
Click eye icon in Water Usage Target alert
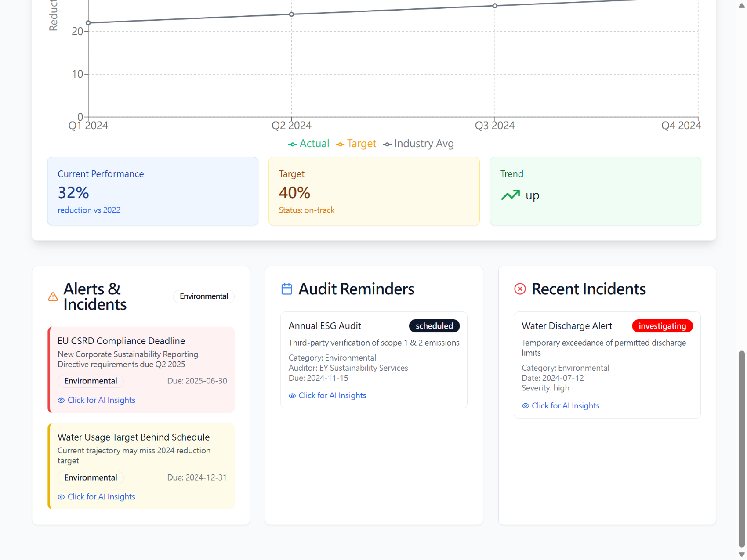[x=62, y=497]
